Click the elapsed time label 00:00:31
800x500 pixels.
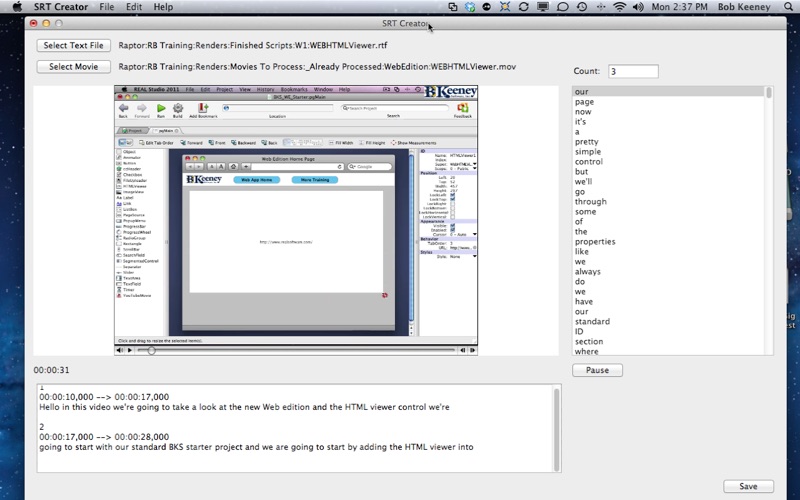point(52,370)
